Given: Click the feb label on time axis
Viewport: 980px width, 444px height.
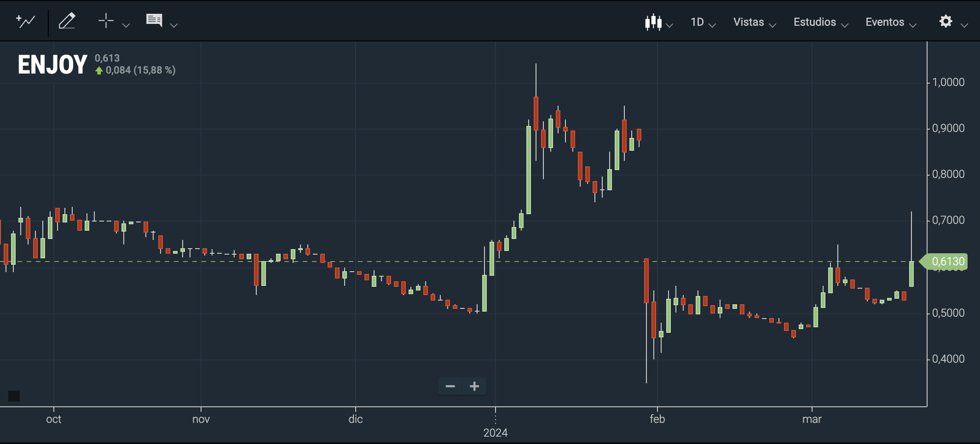Looking at the screenshot, I should click(x=657, y=419).
